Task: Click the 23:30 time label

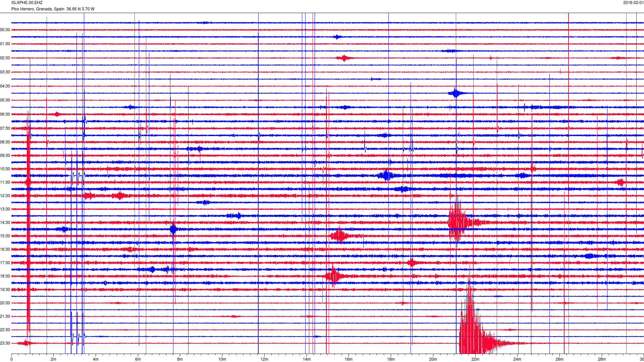Action: [5, 343]
